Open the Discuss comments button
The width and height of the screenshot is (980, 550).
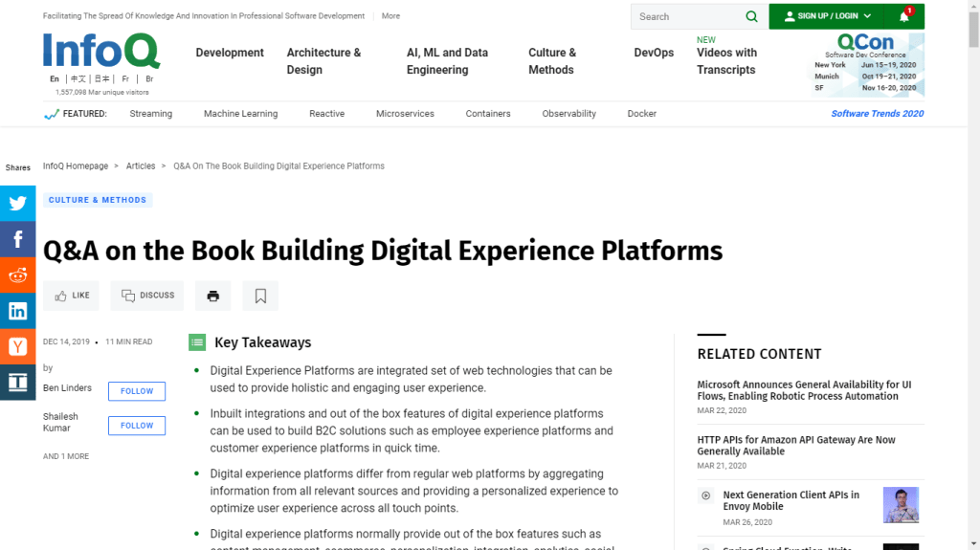[147, 296]
